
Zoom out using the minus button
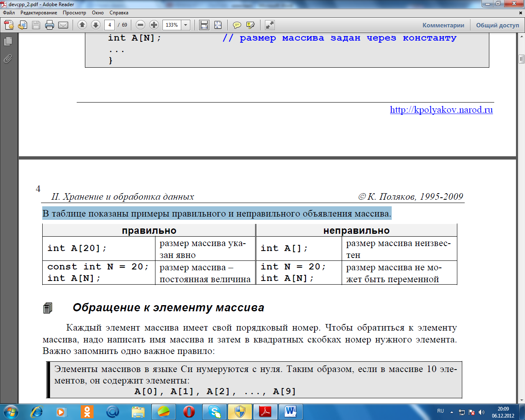(x=140, y=25)
